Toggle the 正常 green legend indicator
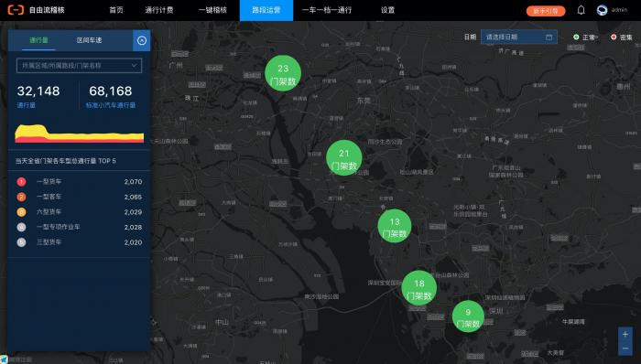The width and height of the screenshot is (641, 364). [576, 37]
